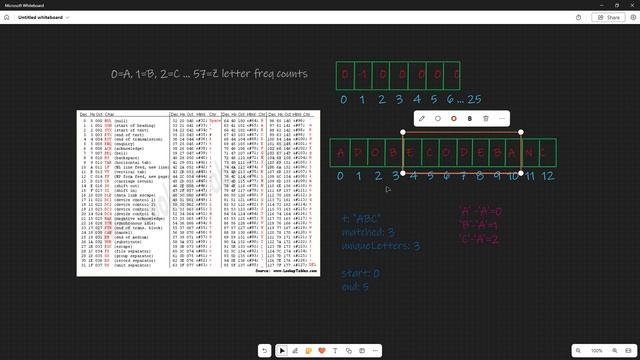
Task: Select the first 'A' cell in the letter array
Action: pos(340,153)
